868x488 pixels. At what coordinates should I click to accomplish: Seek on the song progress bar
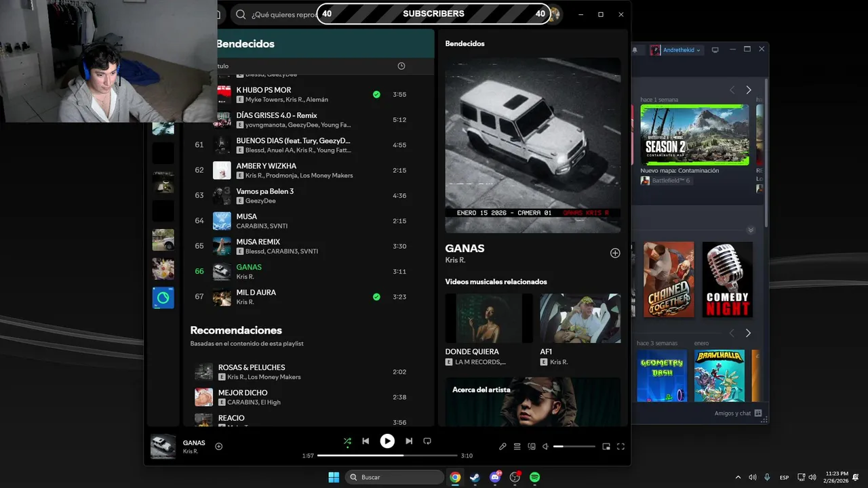click(387, 455)
